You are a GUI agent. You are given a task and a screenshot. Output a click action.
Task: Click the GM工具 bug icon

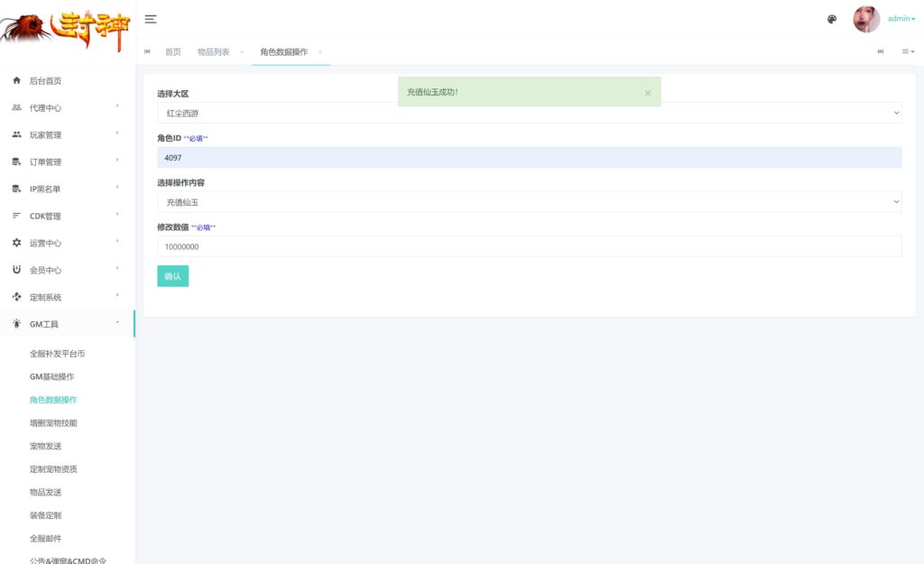[x=16, y=324]
